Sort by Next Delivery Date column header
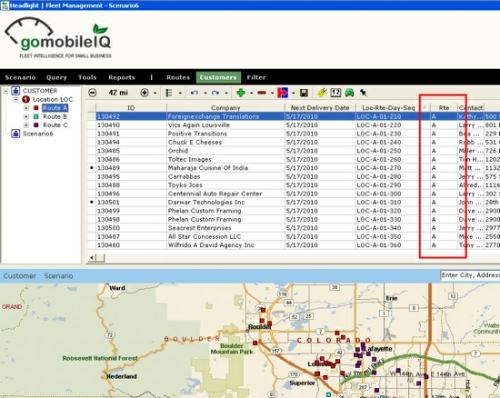 pyautogui.click(x=320, y=108)
